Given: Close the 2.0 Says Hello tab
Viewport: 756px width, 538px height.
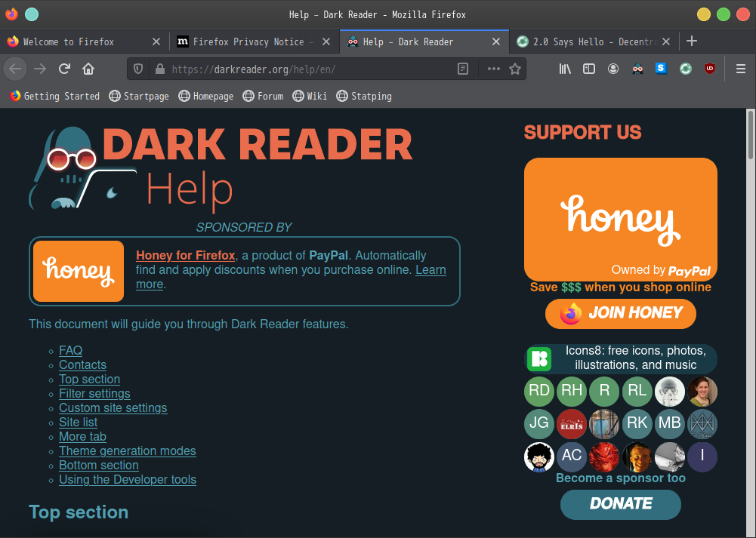Looking at the screenshot, I should [x=666, y=42].
